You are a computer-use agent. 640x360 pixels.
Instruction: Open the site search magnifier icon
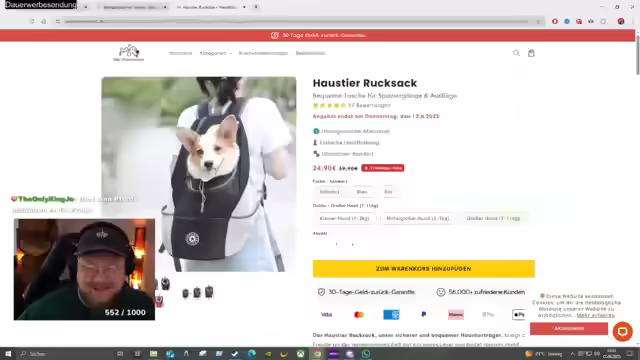coord(516,53)
